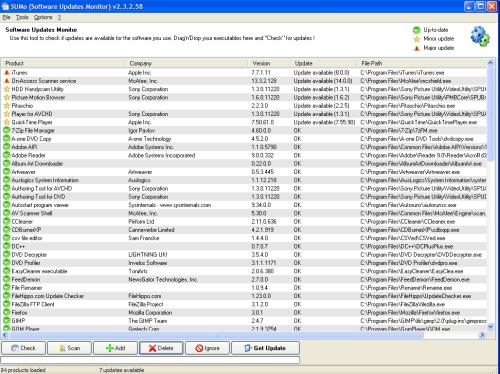This screenshot has width=500, height=374.
Task: Click the csv file editor row
Action: (x=244, y=238)
